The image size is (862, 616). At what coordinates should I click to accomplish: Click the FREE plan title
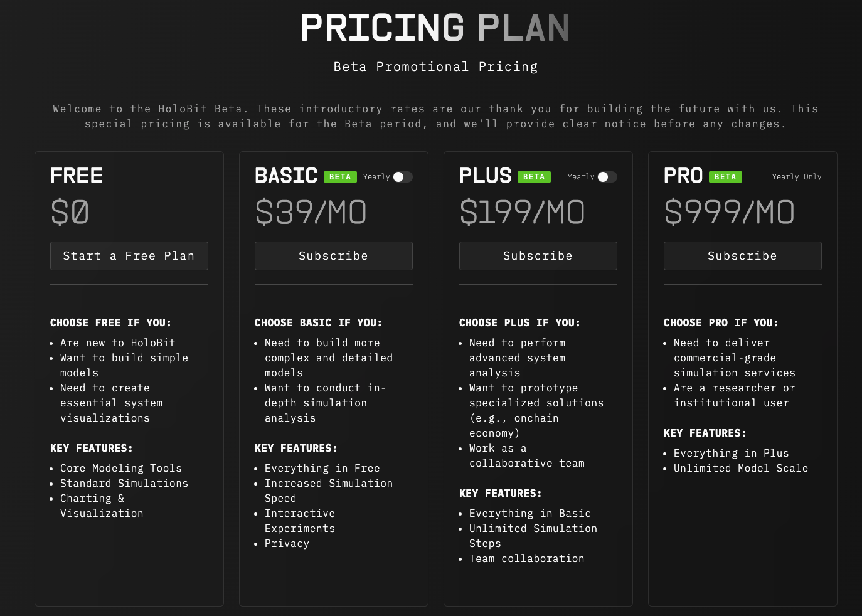tap(77, 176)
